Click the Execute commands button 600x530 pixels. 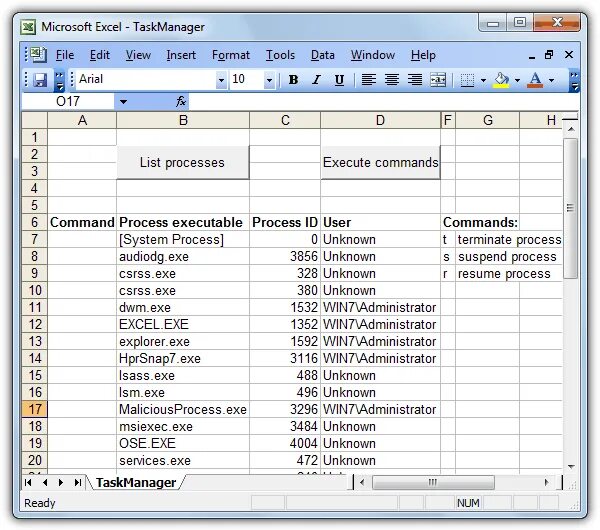pos(380,162)
